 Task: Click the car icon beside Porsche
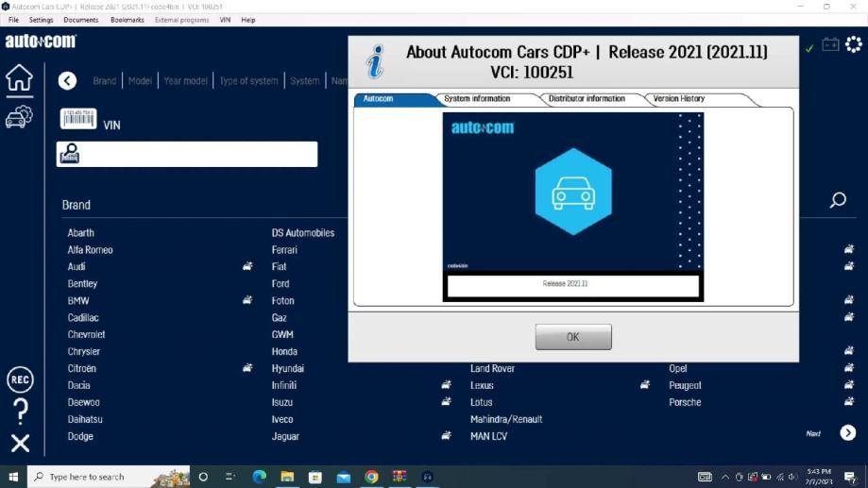coord(848,402)
